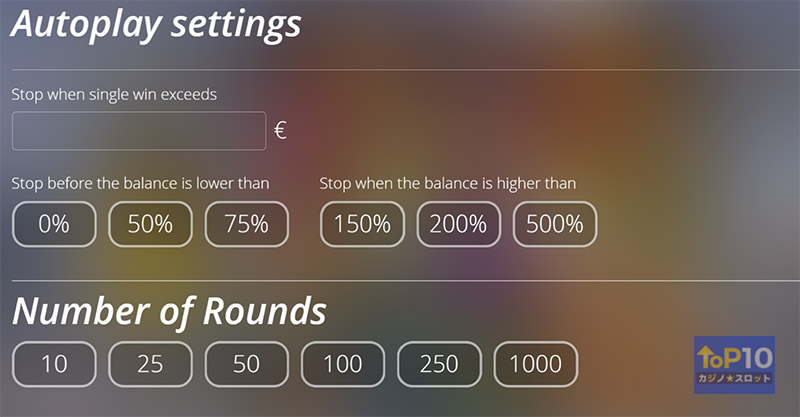Pick 100 autoplay rounds
This screenshot has width=800, height=417.
343,364
